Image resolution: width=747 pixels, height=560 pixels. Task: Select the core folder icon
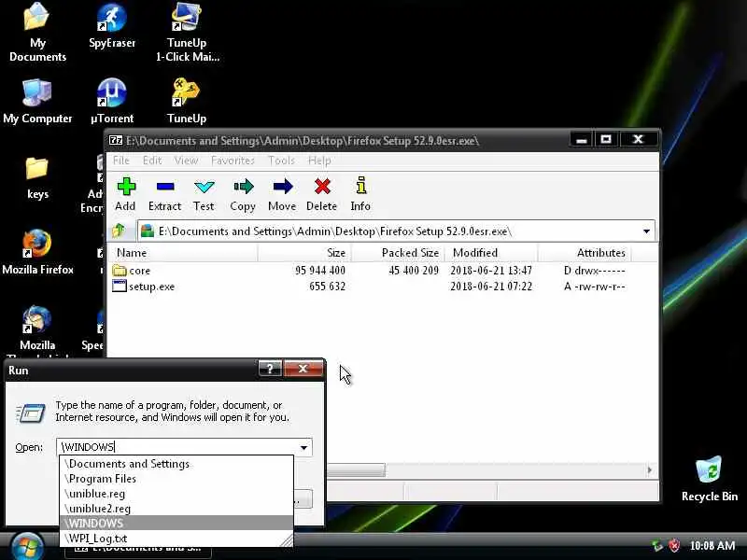120,271
